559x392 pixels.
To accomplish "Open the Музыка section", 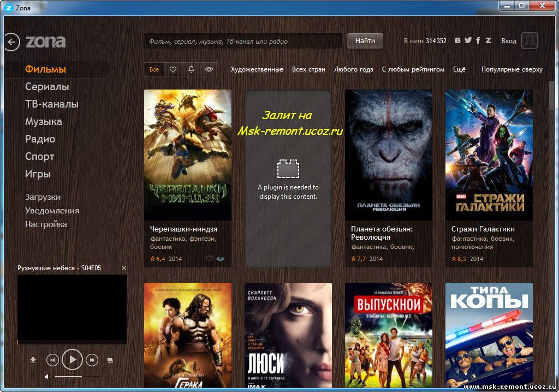I will [x=44, y=122].
